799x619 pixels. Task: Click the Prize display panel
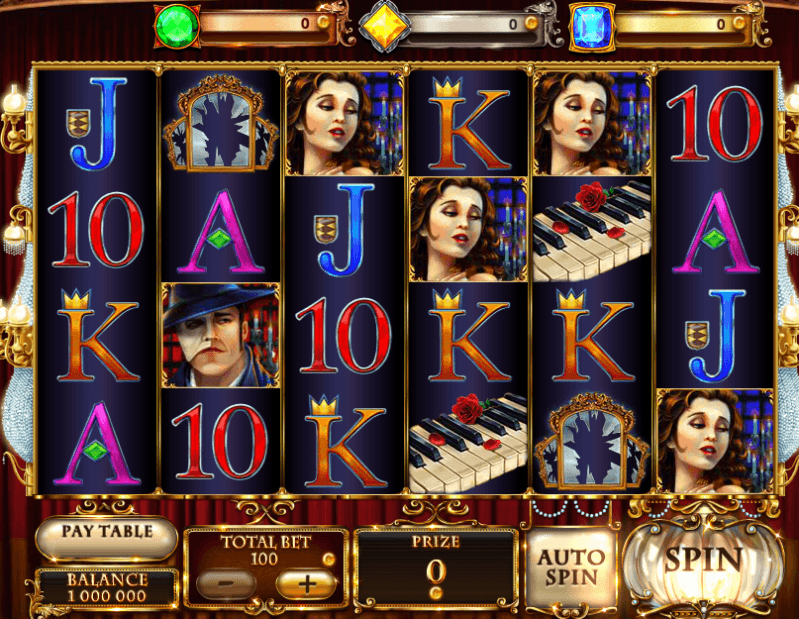pos(436,568)
